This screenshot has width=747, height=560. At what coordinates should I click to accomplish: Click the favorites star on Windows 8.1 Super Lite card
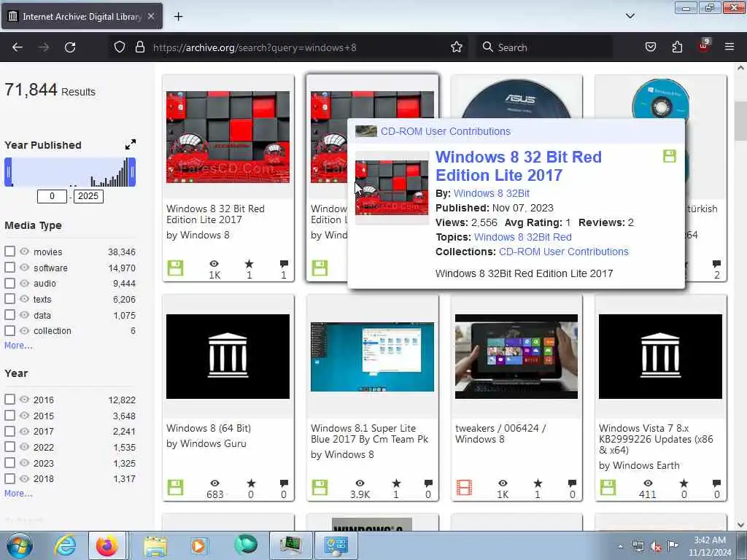[396, 483]
